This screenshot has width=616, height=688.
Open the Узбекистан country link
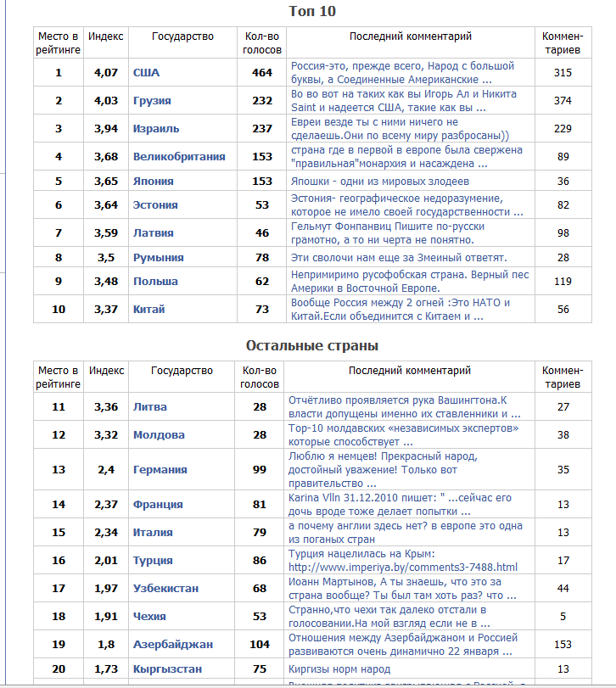[165, 589]
